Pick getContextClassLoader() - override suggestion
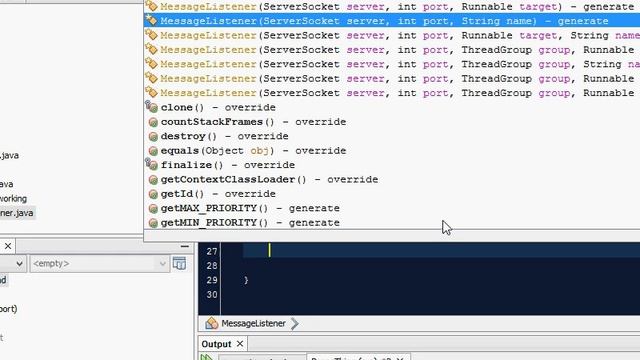 coord(392,179)
